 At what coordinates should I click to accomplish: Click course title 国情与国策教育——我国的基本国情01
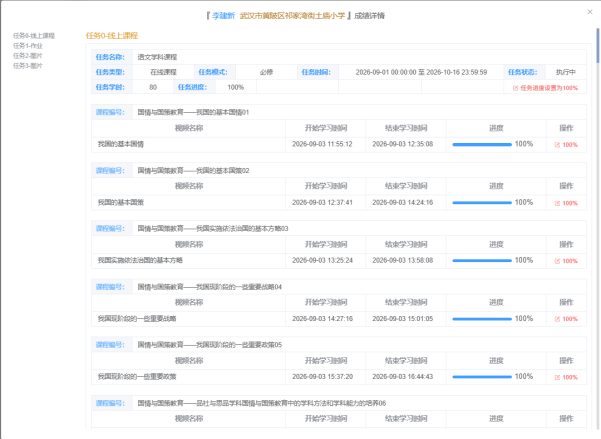coord(193,112)
